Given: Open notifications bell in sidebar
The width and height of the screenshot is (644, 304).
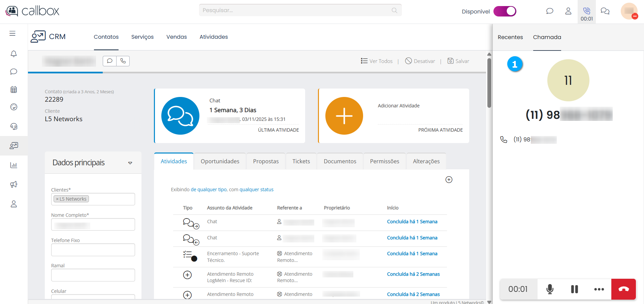Looking at the screenshot, I should click(14, 54).
